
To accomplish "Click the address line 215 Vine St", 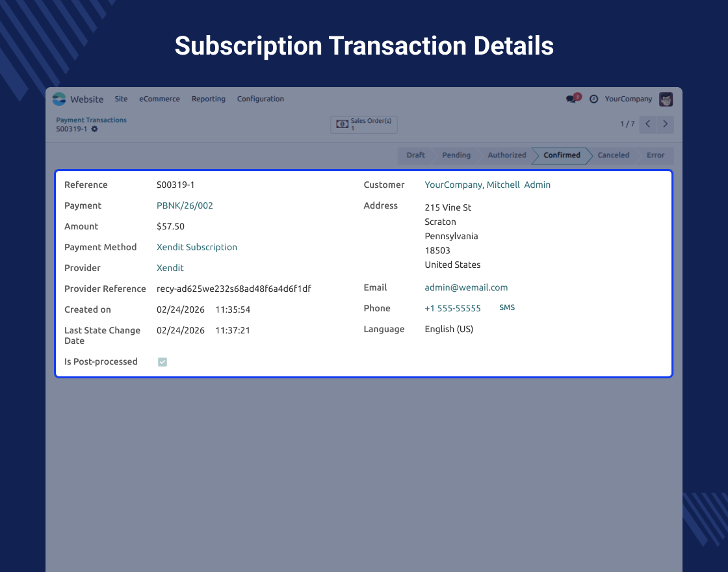I will (x=448, y=207).
